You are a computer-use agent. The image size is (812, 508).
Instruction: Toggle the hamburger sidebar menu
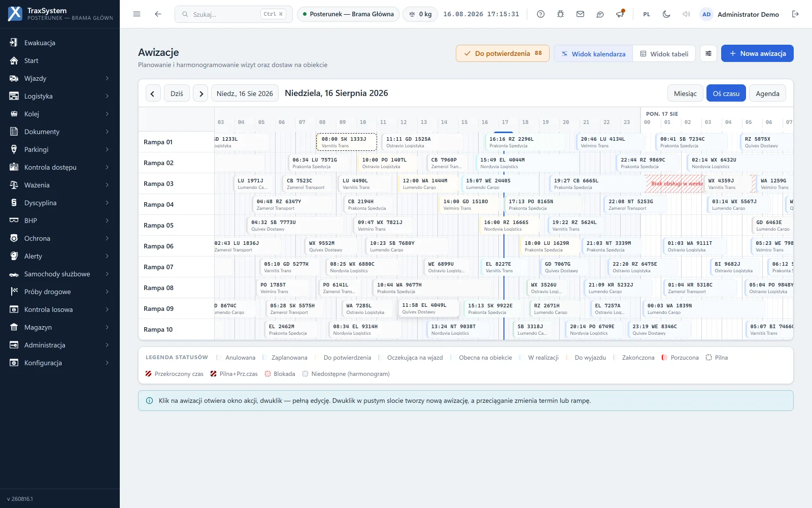coord(137,14)
